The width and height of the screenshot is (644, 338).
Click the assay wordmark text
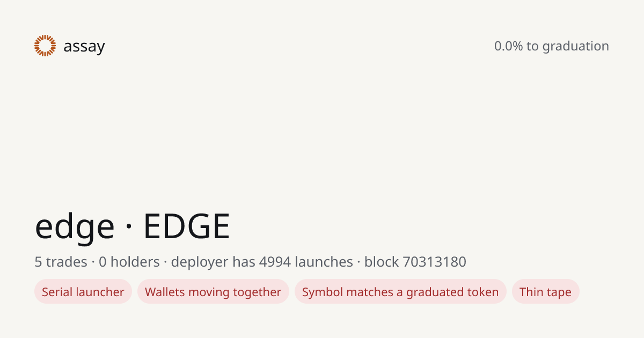coord(84,47)
